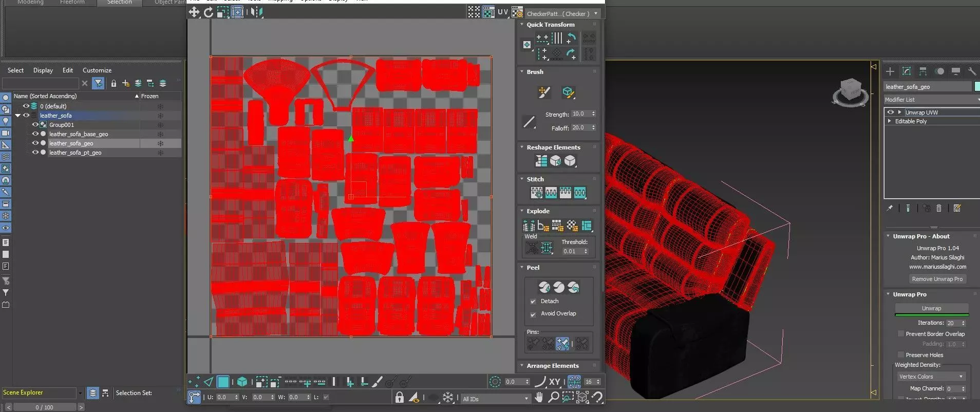The height and width of the screenshot is (412, 980).
Task: Toggle the Avoid Overlap checkbox
Action: (533, 314)
